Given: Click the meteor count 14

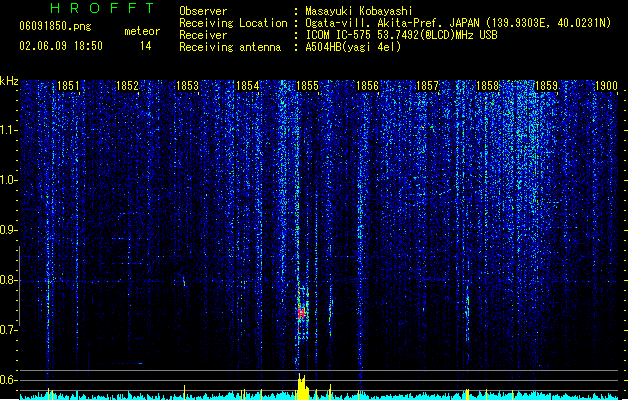Looking at the screenshot, I should tap(146, 46).
